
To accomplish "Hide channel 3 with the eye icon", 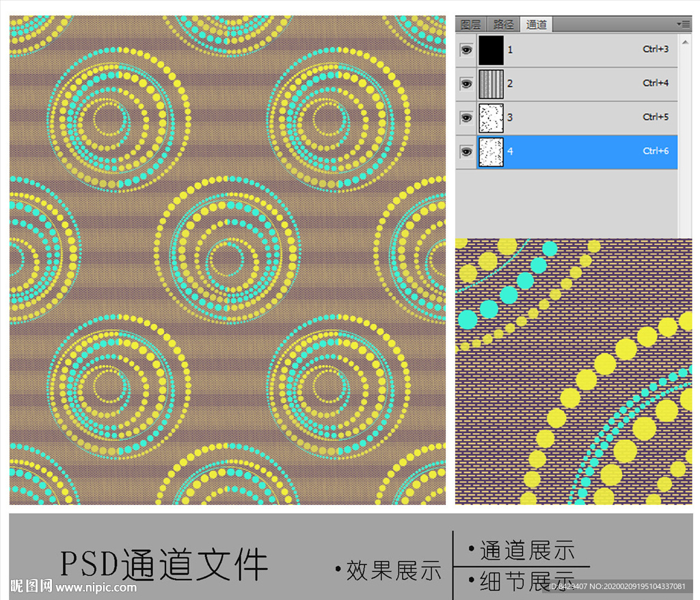I will pyautogui.click(x=466, y=118).
